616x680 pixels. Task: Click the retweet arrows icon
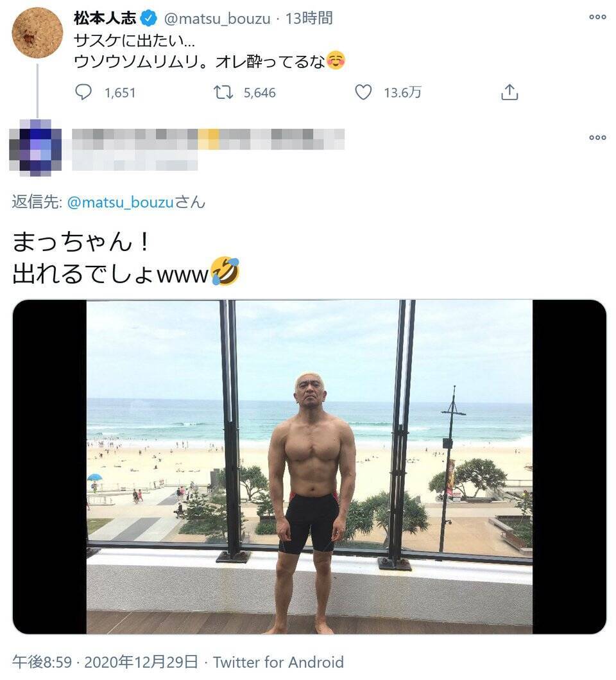223,92
